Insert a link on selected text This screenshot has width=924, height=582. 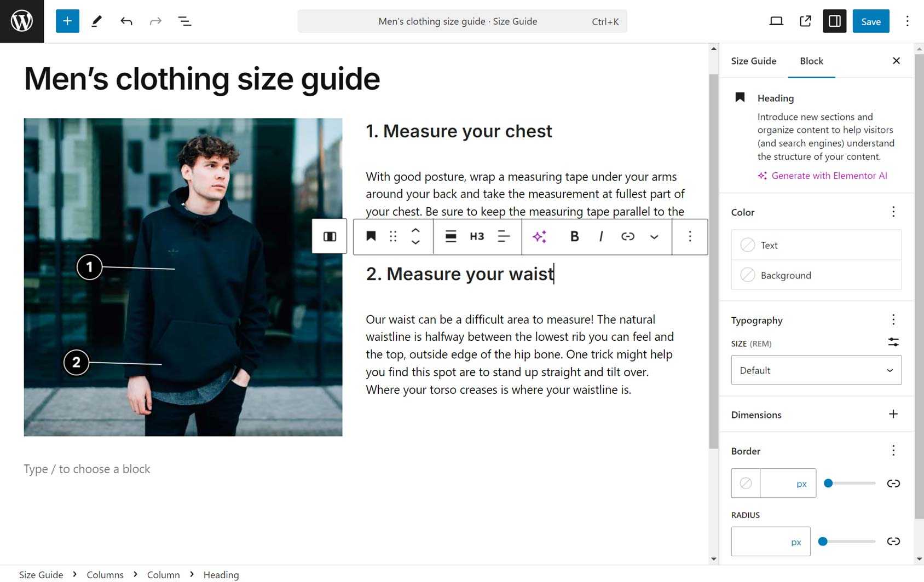pyautogui.click(x=628, y=236)
